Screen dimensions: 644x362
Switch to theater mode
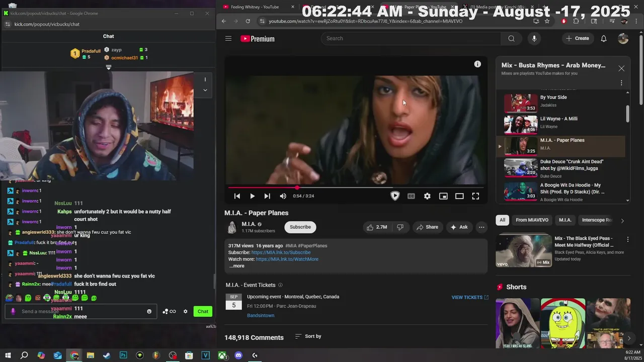(459, 196)
